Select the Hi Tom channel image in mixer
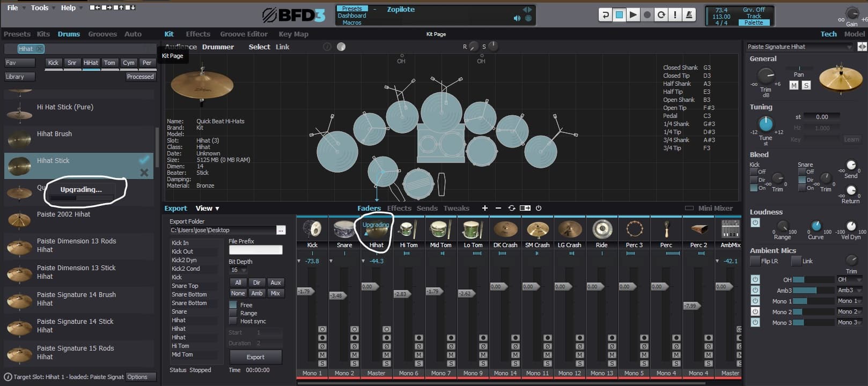The width and height of the screenshot is (868, 386). point(409,229)
